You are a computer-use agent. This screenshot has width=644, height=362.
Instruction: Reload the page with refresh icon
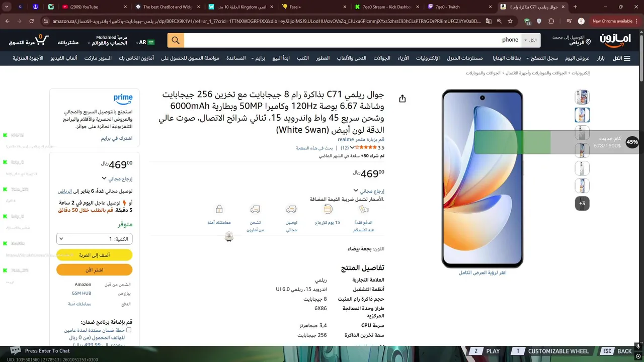pyautogui.click(x=32, y=21)
